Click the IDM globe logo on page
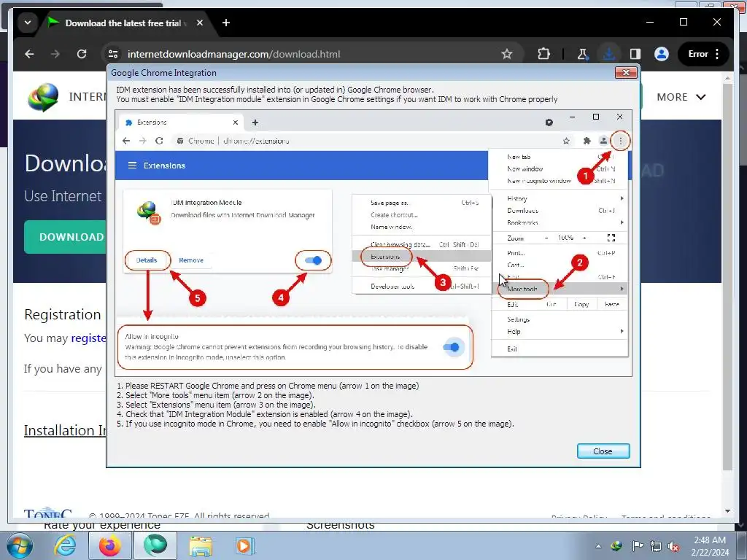 (x=43, y=97)
